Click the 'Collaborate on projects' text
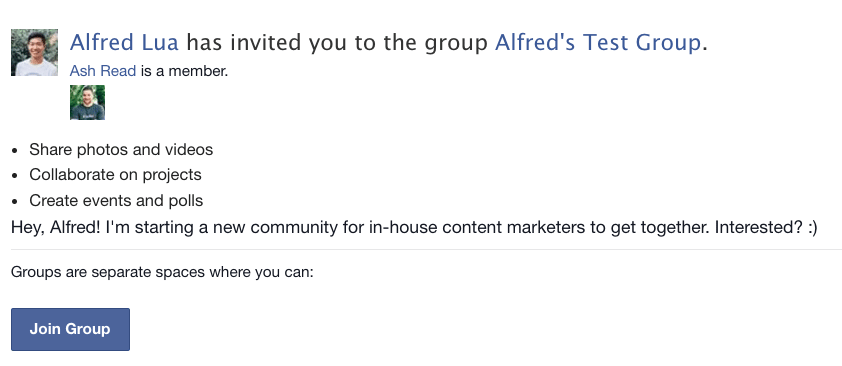842x366 pixels. point(115,174)
